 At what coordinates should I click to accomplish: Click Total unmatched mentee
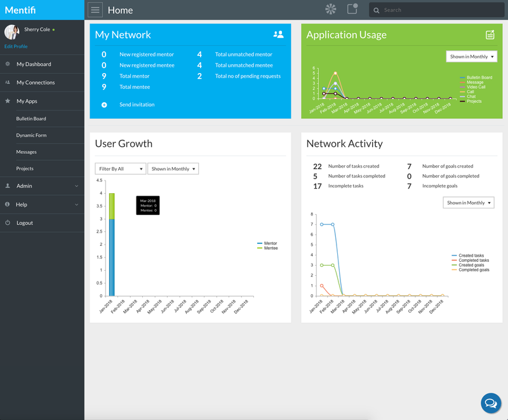click(244, 65)
